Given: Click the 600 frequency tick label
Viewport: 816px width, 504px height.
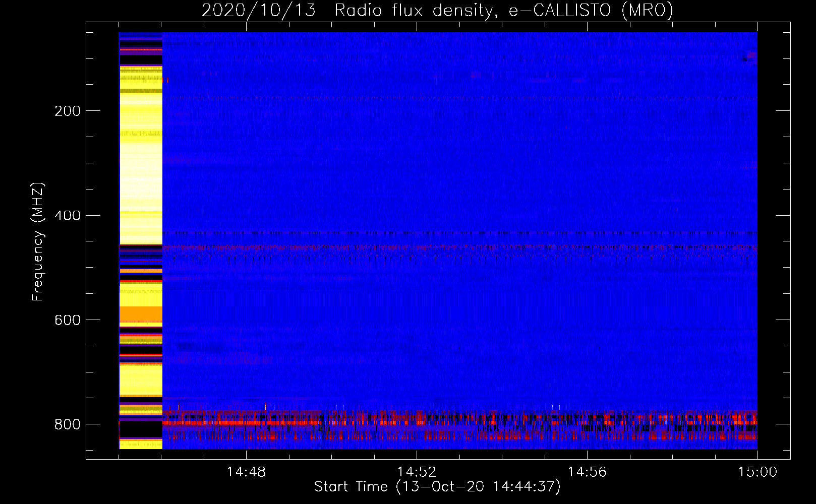Looking at the screenshot, I should click(x=67, y=320).
